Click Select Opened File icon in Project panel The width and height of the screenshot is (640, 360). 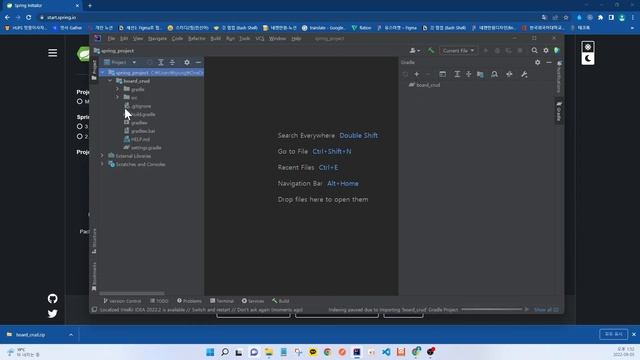click(149, 62)
